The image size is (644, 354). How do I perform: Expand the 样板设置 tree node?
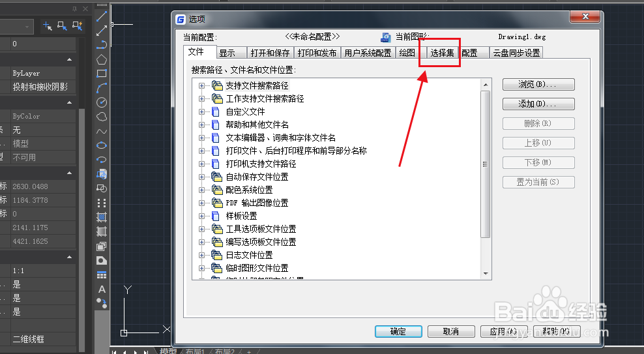pos(201,216)
